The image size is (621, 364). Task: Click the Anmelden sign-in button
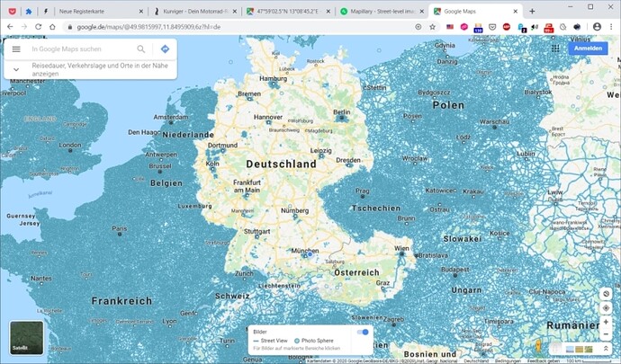click(588, 49)
